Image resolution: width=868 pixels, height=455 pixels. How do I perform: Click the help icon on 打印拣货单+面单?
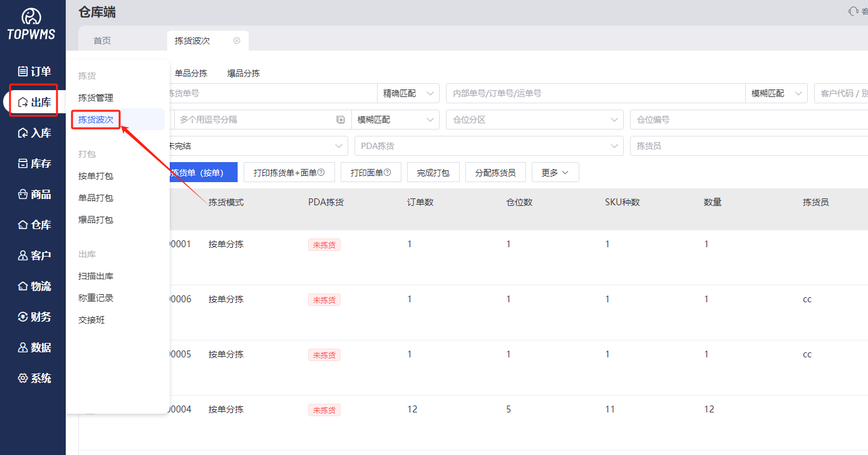tap(321, 173)
